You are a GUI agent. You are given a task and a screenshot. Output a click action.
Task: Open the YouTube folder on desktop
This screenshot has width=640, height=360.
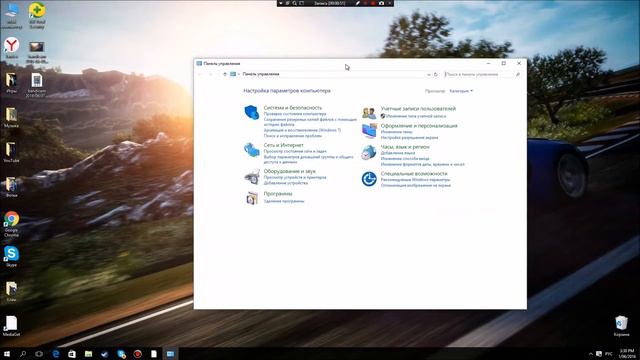point(11,152)
